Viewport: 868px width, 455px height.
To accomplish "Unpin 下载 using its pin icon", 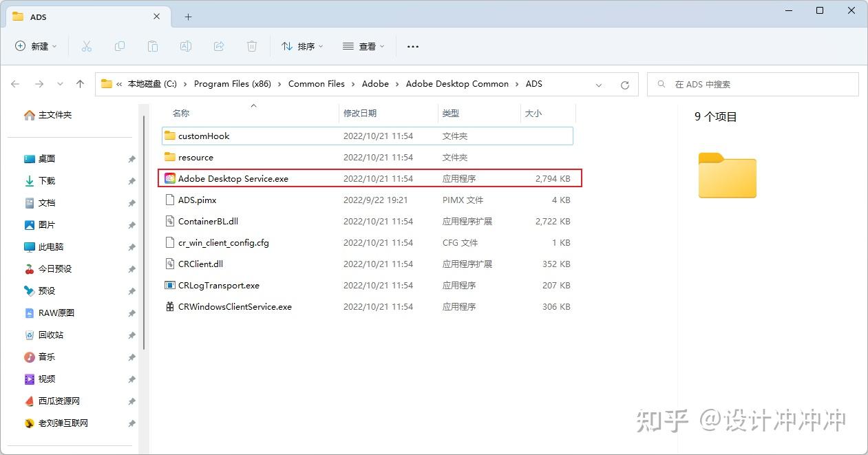I will pos(131,181).
